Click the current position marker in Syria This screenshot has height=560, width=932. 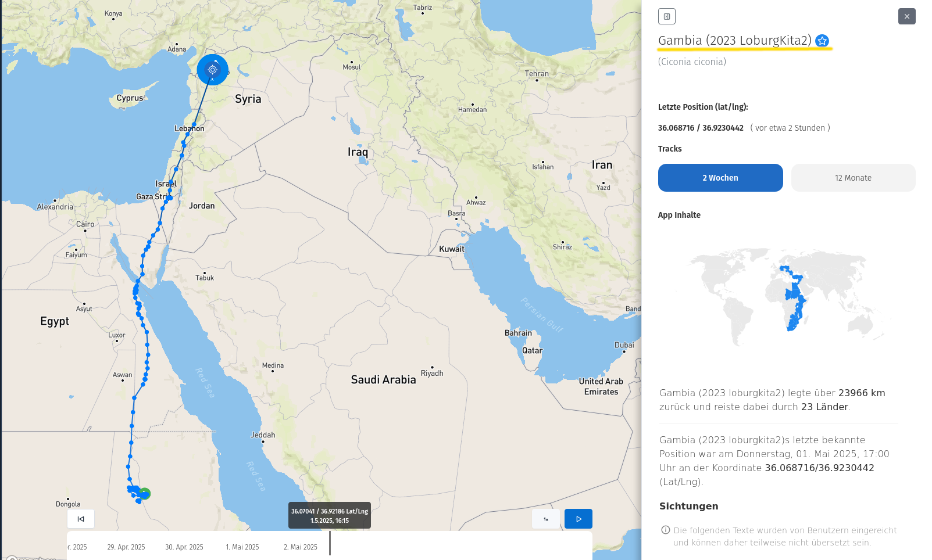pyautogui.click(x=213, y=70)
